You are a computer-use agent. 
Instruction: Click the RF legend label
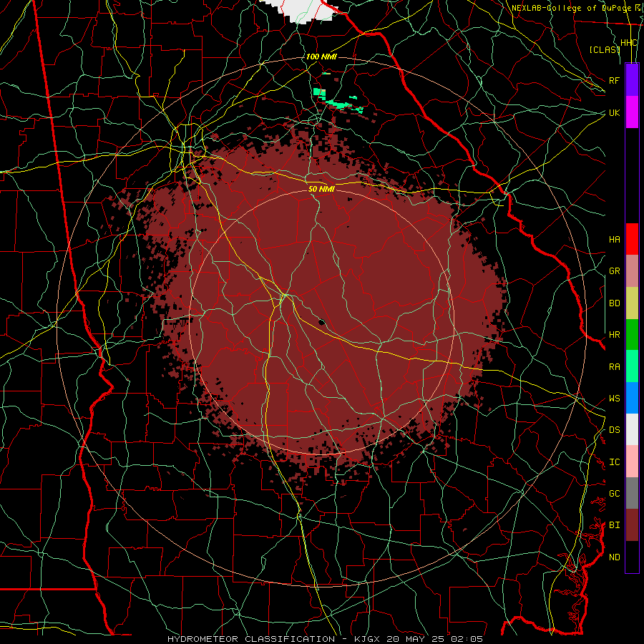pos(615,80)
